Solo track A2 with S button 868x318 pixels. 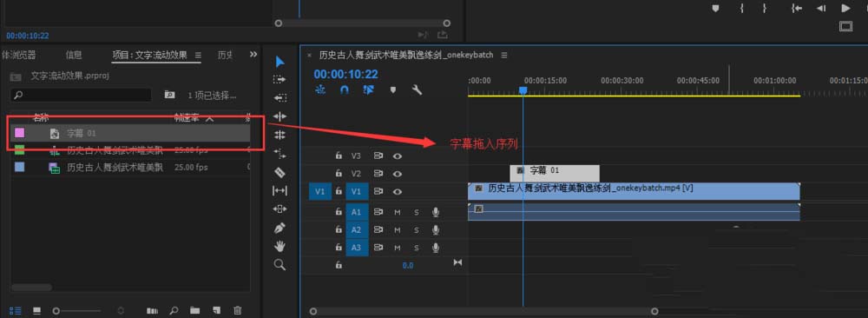417,230
